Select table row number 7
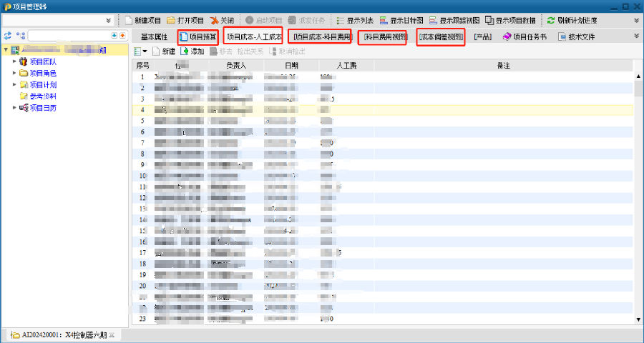 pos(383,143)
